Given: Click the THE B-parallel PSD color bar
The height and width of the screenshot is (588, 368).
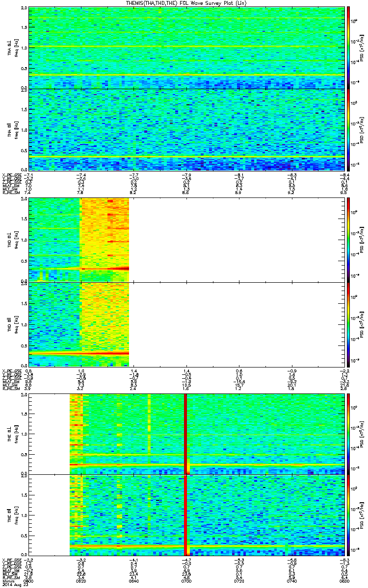Looking at the screenshot, I should pos(348,515).
